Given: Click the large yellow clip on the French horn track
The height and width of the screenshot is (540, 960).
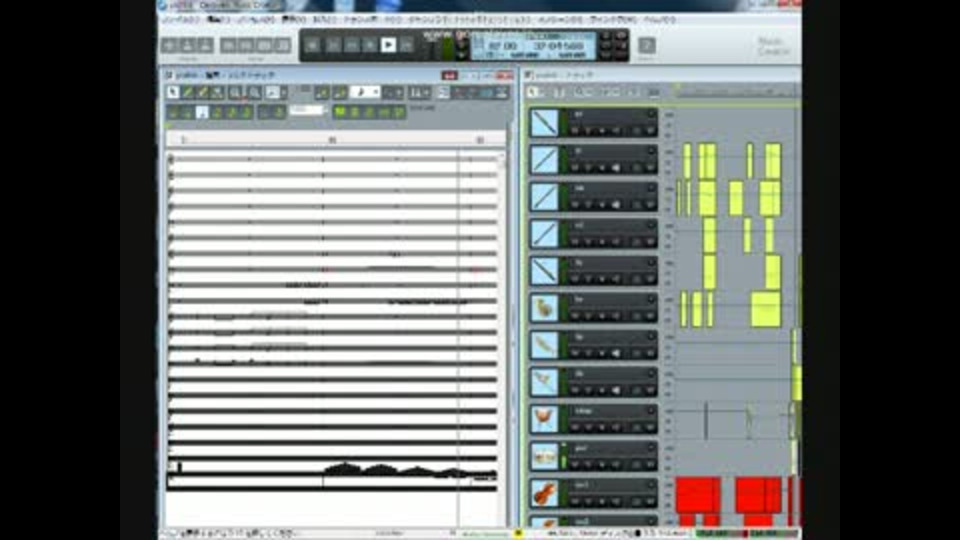Looking at the screenshot, I should pos(766,309).
